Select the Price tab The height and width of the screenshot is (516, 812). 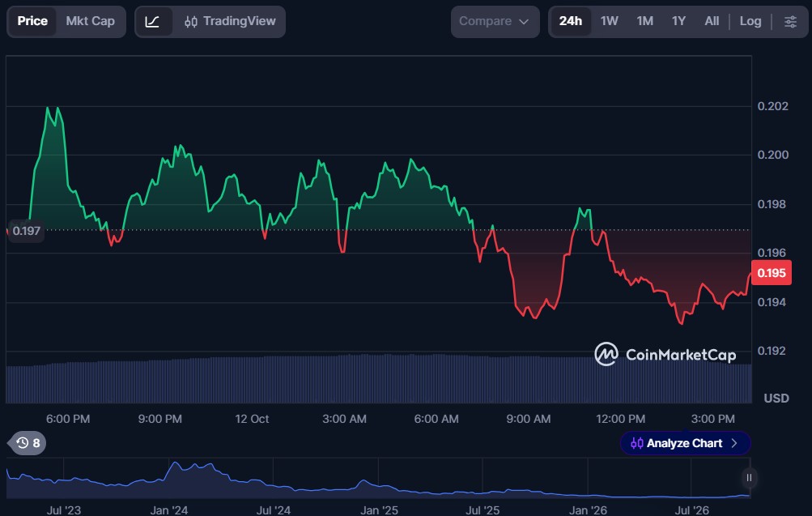(x=32, y=21)
